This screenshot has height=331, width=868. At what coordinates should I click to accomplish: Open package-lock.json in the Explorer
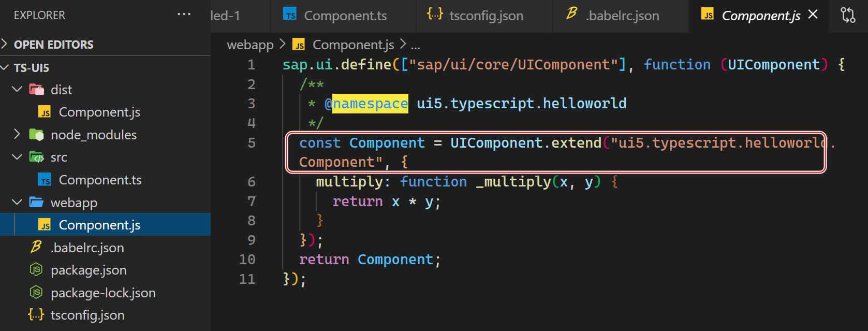pyautogui.click(x=103, y=293)
